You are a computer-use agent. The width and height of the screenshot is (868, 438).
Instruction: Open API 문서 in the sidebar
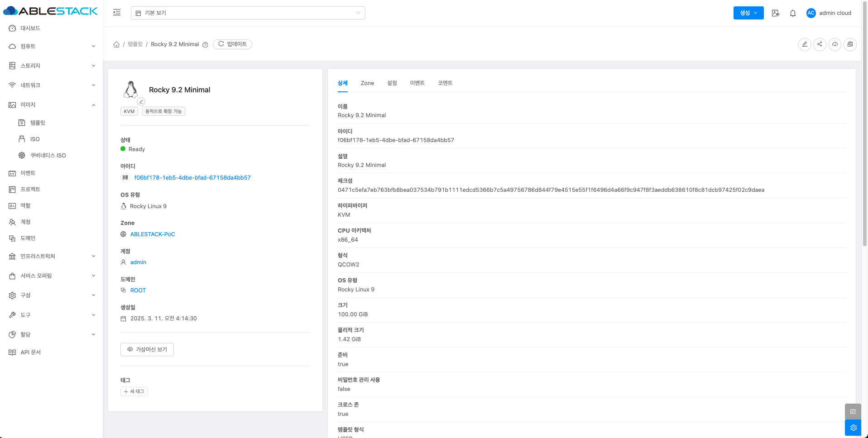click(x=30, y=352)
